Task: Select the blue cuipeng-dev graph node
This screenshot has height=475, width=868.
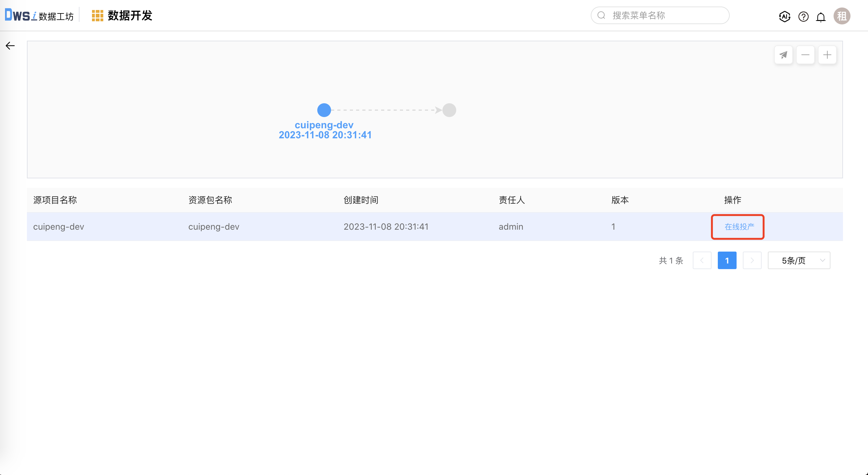Action: (x=324, y=110)
